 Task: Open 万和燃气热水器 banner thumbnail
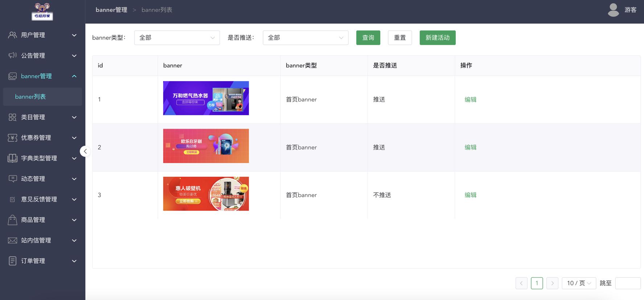pyautogui.click(x=206, y=98)
